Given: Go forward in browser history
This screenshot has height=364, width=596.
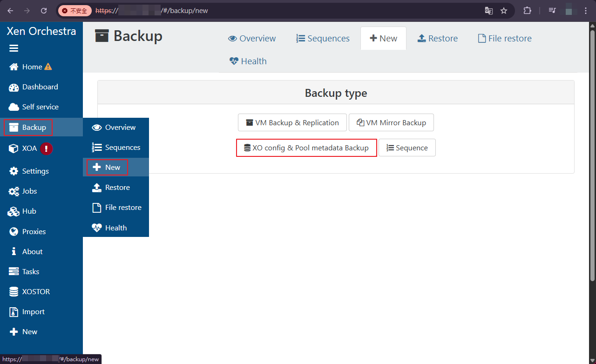Looking at the screenshot, I should [27, 11].
